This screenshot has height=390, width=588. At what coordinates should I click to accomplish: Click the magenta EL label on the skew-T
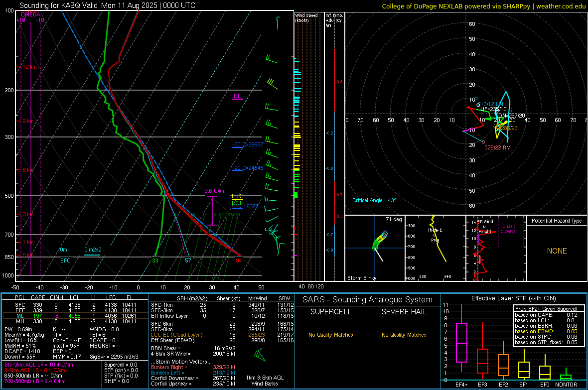coord(237,96)
